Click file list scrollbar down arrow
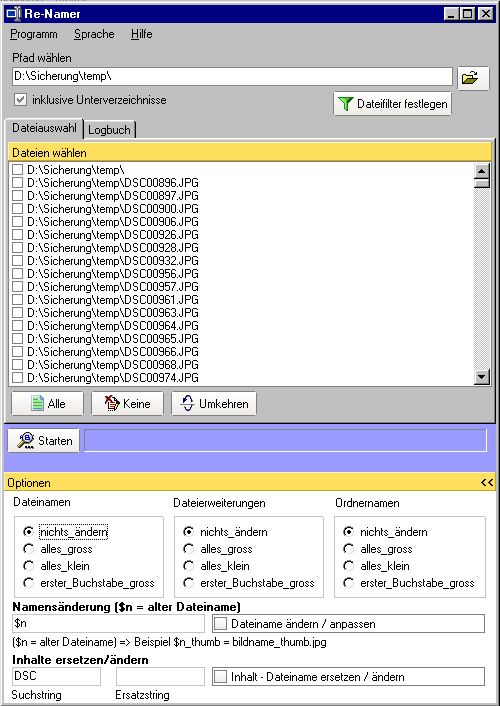The height and width of the screenshot is (706, 500). (x=482, y=377)
